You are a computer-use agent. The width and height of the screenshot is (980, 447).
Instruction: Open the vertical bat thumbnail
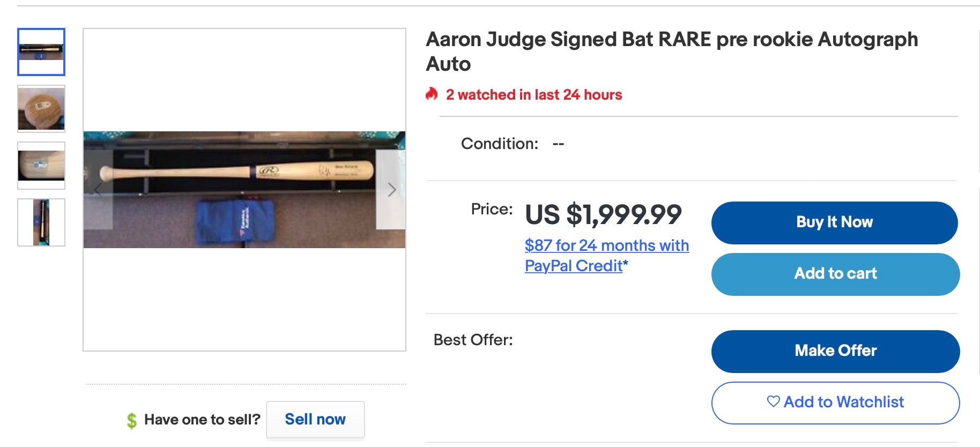(x=41, y=222)
